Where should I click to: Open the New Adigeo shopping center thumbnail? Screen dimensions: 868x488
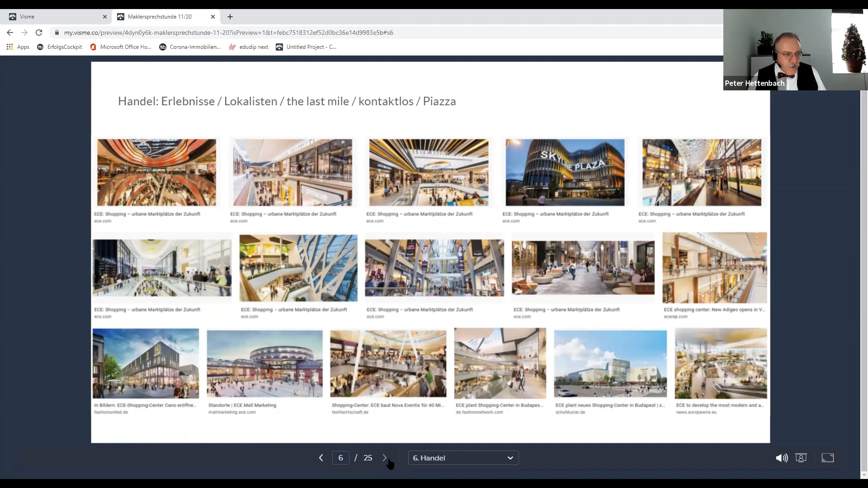[x=715, y=267]
